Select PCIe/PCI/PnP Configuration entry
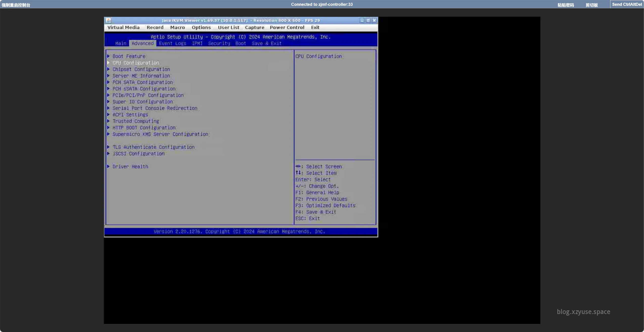This screenshot has height=332, width=644. click(x=148, y=95)
